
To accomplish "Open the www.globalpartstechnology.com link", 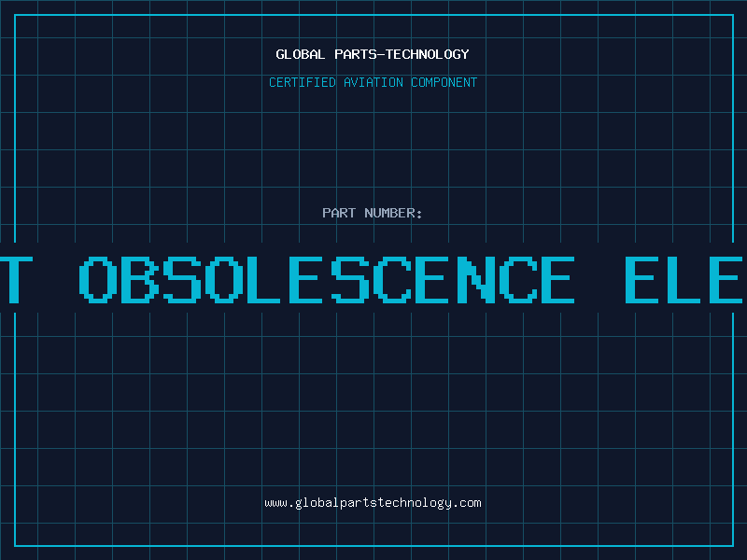I will point(373,503).
